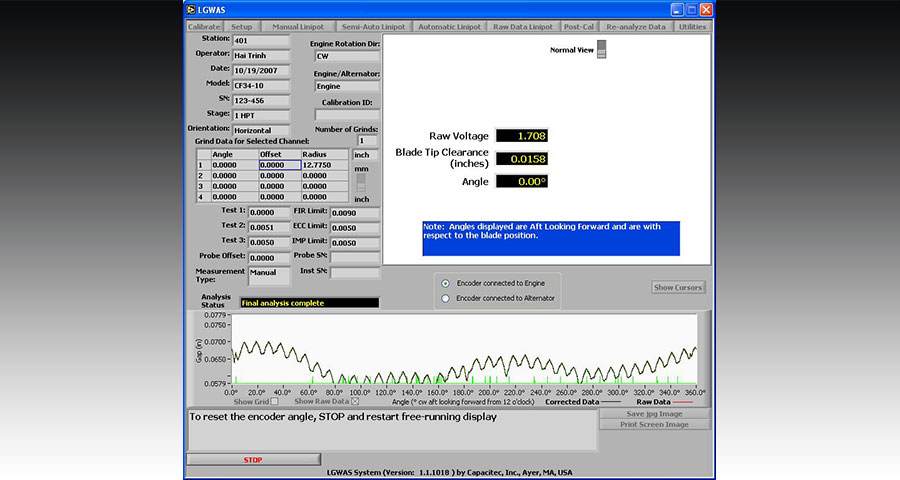Select the Re-analyze Data tab
This screenshot has width=900, height=480.
tap(637, 27)
